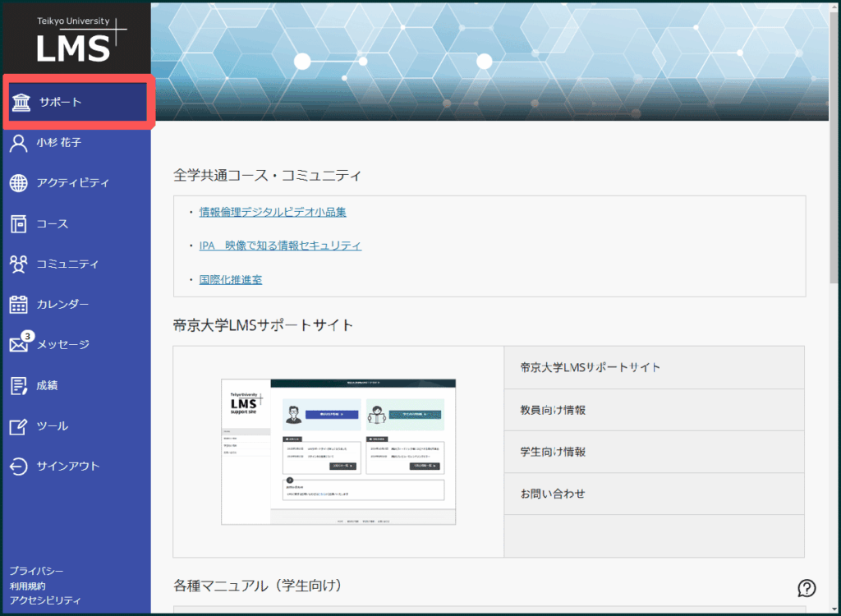Viewport: 841px width, 616px height.
Task: Open the サポート menu item
Action: coord(78,102)
